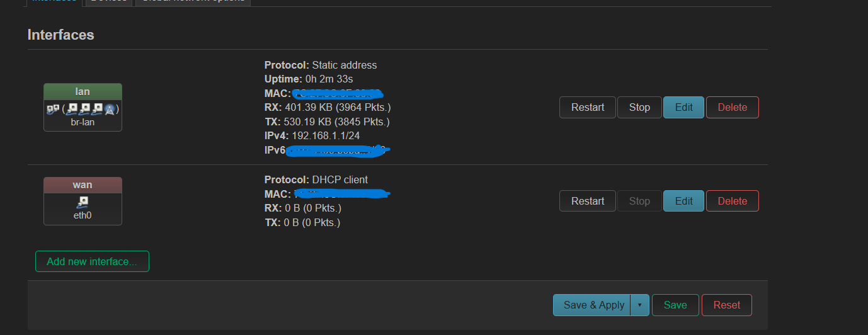Restart the wan interface
Screen dimensions: 868x335
[x=588, y=201]
